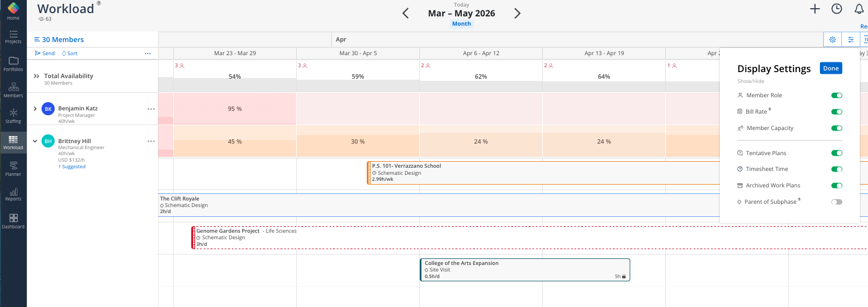Click the Done button

coord(830,68)
